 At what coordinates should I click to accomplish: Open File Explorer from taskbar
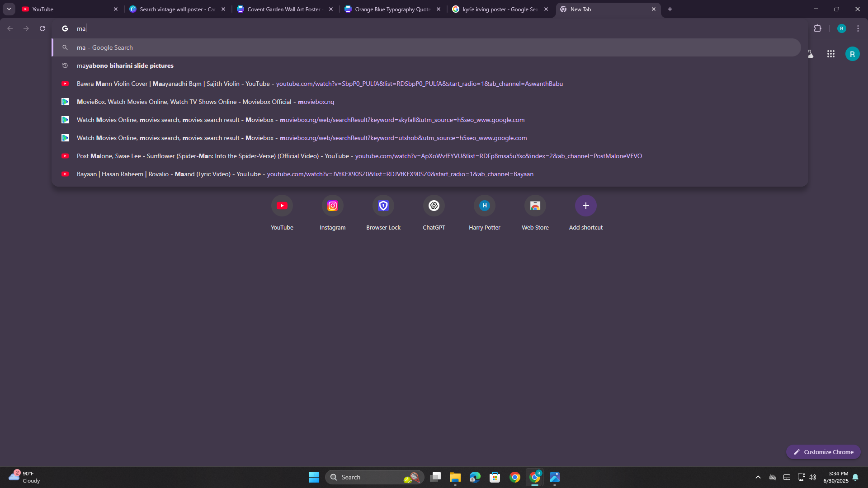(x=455, y=477)
